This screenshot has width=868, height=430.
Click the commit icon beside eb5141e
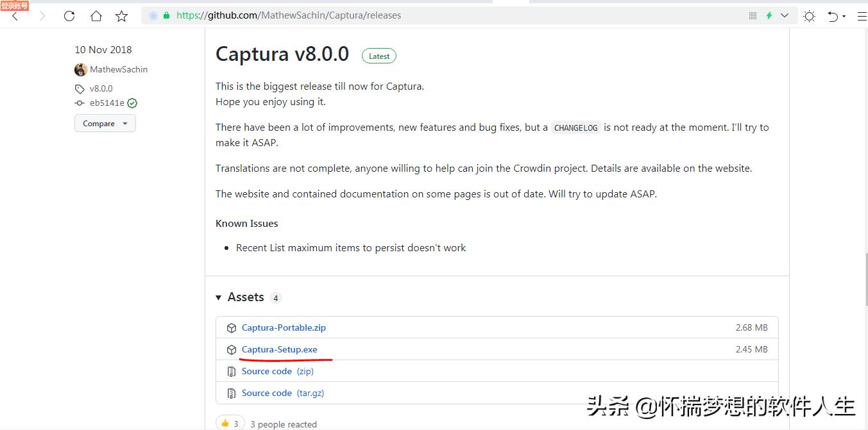click(80, 103)
